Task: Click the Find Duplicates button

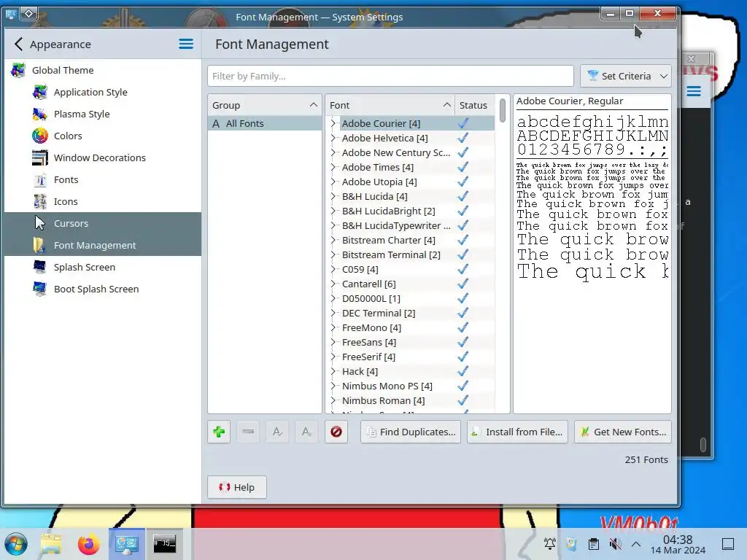Action: pos(411,432)
